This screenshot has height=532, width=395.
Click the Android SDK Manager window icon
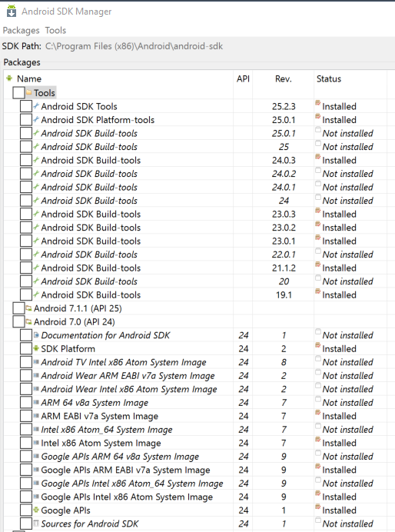point(12,11)
